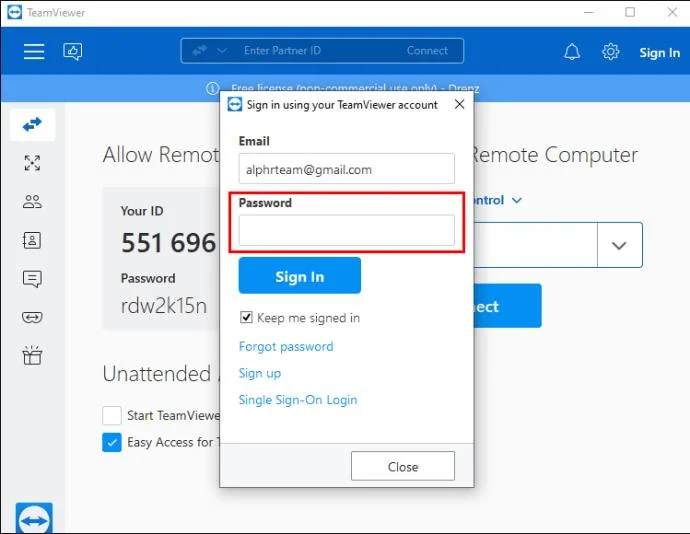Click the Your ID number 551 696
The width and height of the screenshot is (690, 534).
tap(169, 243)
